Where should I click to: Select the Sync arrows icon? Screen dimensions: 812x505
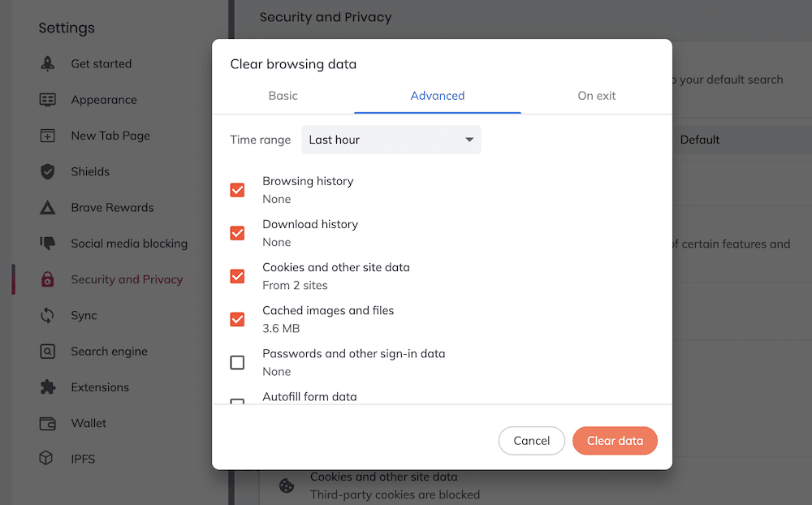click(x=48, y=315)
